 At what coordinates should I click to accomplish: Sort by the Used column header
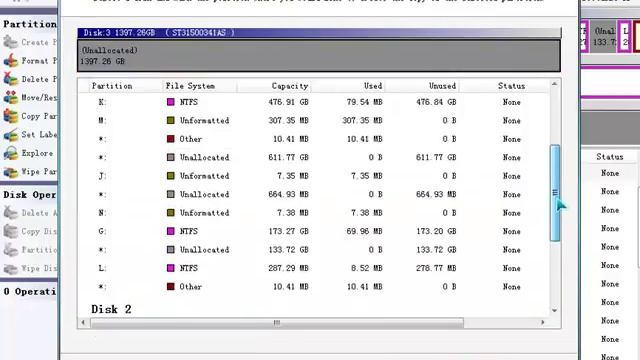373,86
